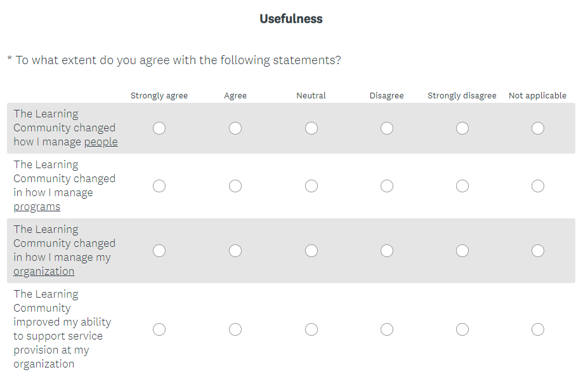
Task: Choose Agree for managing people statement
Action: tap(235, 128)
